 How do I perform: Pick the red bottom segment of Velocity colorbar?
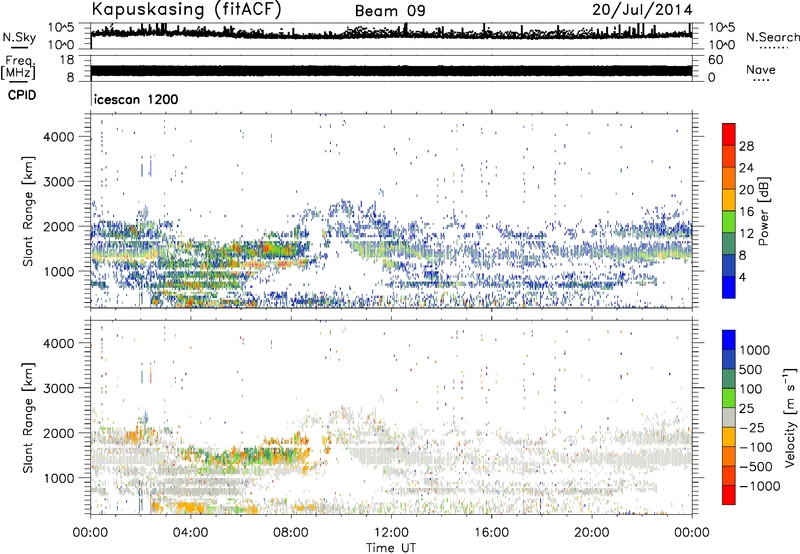point(729,494)
